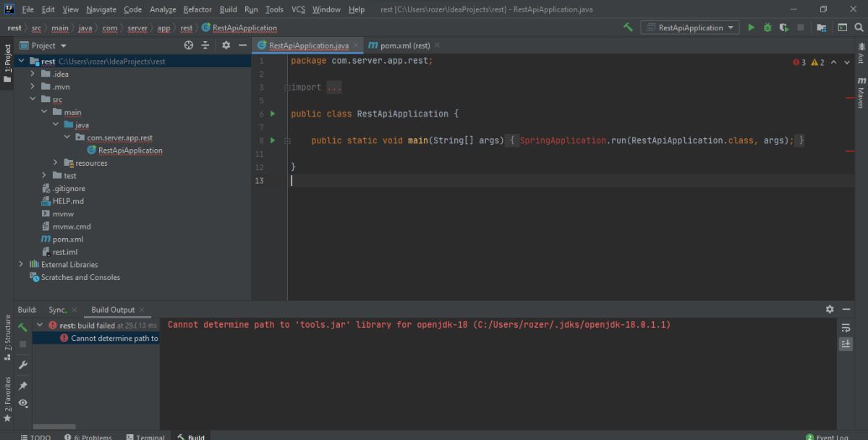Open Project panel settings gear
This screenshot has height=440, width=868.
coord(226,45)
